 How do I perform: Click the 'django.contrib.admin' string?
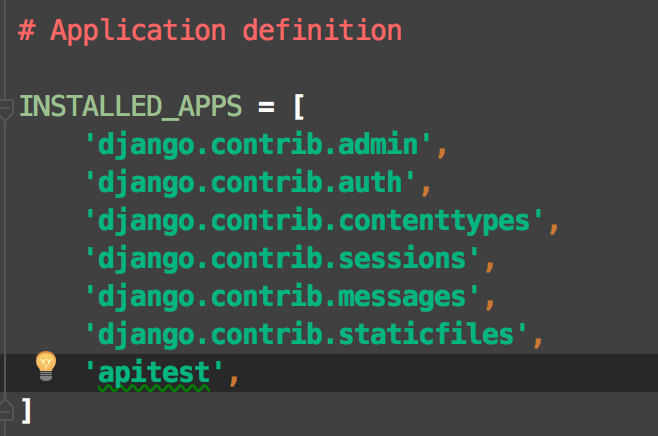[258, 145]
